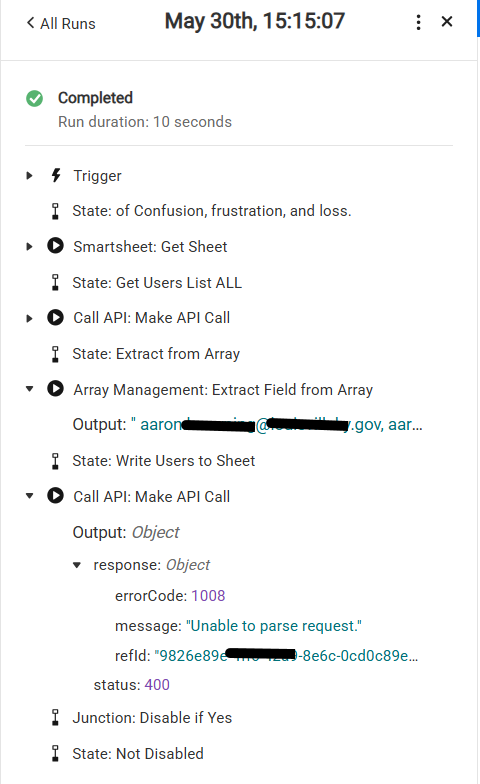Collapse the response Object node
The image size is (480, 784).
pyautogui.click(x=76, y=566)
